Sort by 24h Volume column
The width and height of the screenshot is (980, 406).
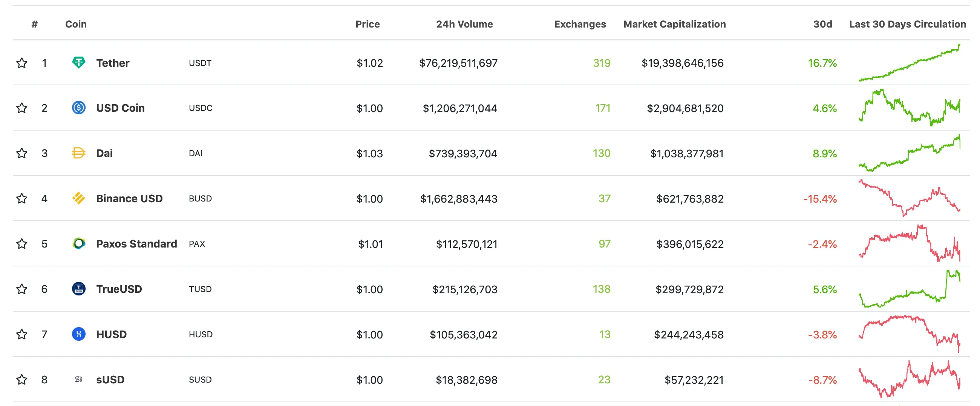pyautogui.click(x=464, y=24)
